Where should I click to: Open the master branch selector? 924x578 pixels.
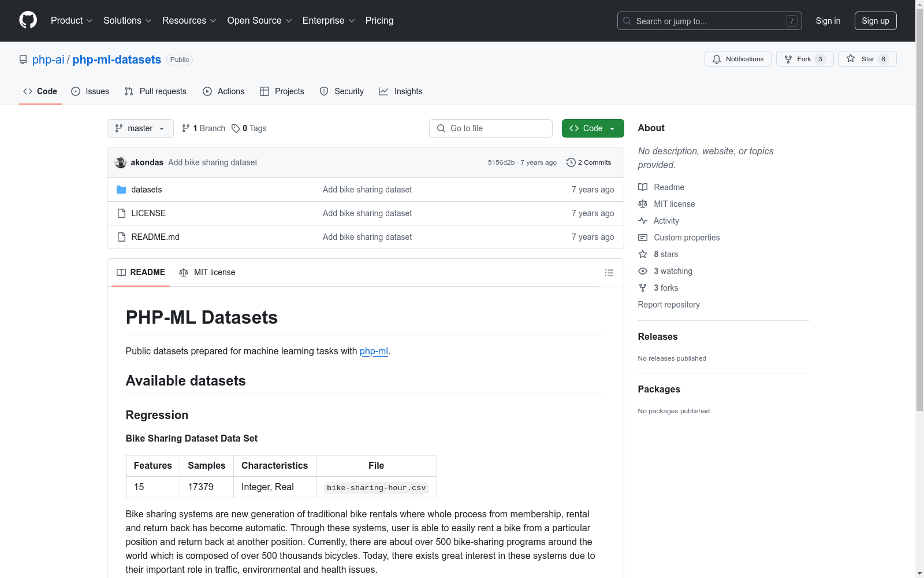(x=140, y=128)
